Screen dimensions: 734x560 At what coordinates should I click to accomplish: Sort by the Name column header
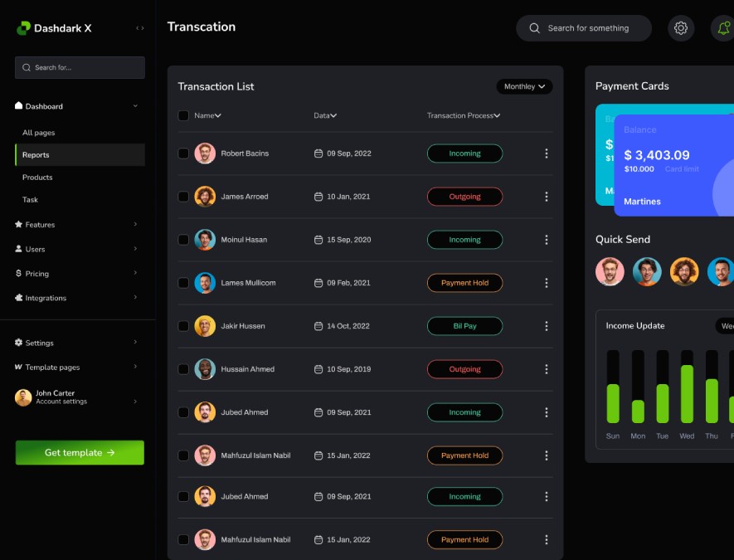(x=207, y=115)
